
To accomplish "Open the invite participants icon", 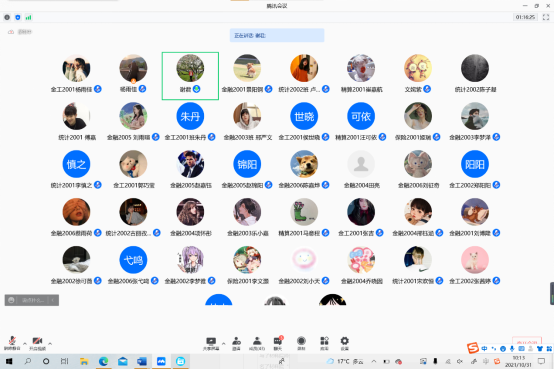I will 236,343.
